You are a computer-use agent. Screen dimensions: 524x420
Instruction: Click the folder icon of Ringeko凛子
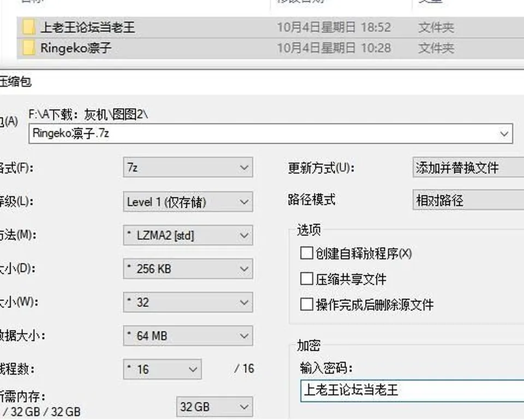click(29, 48)
